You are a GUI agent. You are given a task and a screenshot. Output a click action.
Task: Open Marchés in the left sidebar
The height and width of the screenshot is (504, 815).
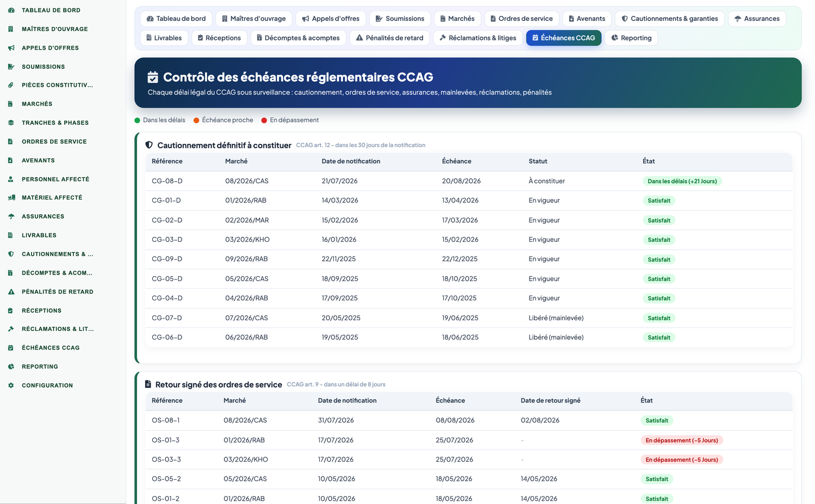[37, 104]
